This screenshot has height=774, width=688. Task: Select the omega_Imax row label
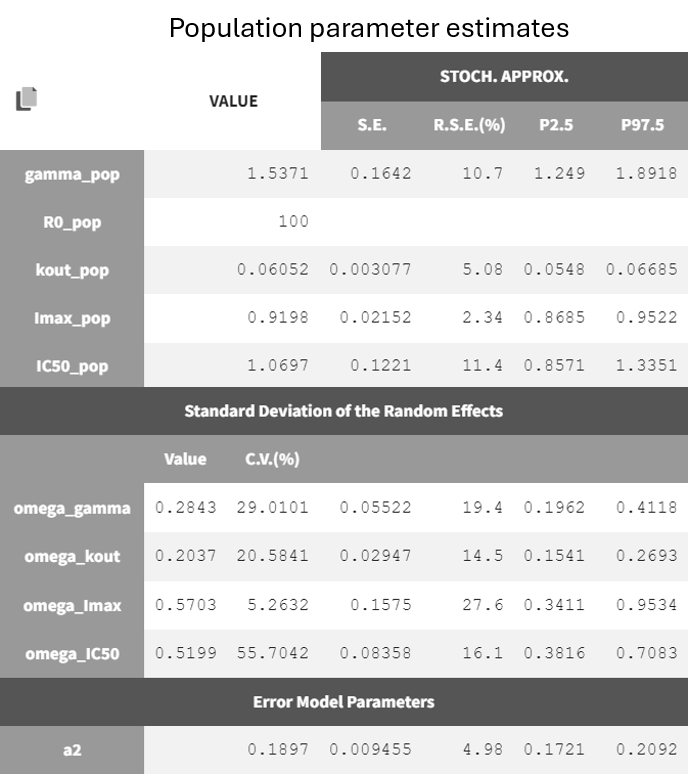[72, 605]
